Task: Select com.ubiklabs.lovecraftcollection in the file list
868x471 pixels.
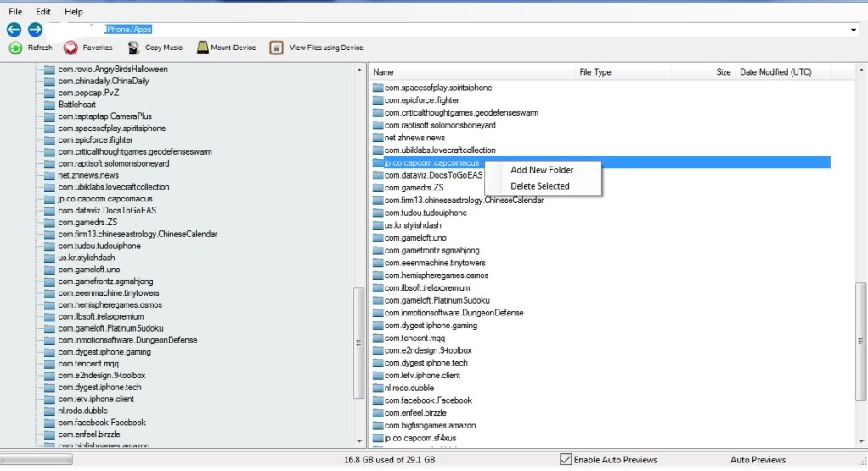Action: [440, 150]
